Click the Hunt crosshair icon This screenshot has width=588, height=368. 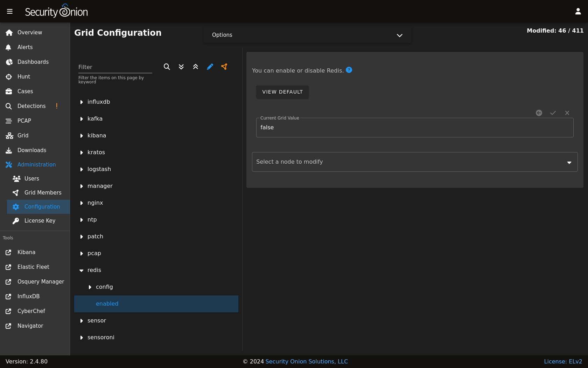[x=9, y=77]
